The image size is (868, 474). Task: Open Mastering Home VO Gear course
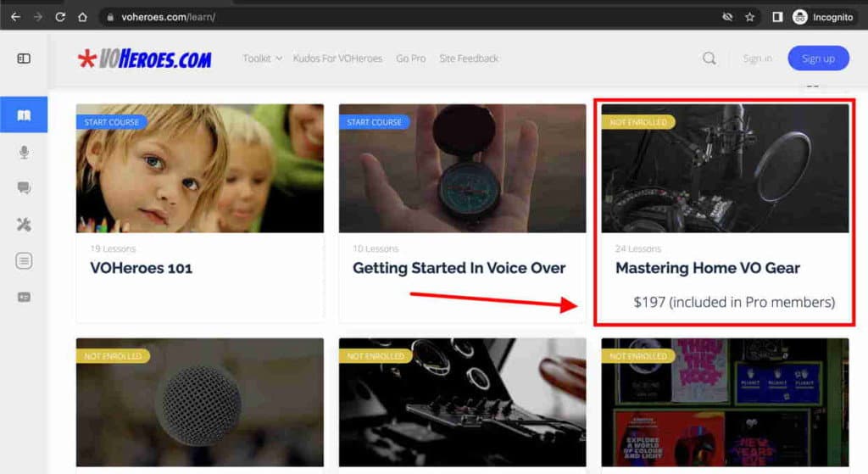pyautogui.click(x=708, y=268)
